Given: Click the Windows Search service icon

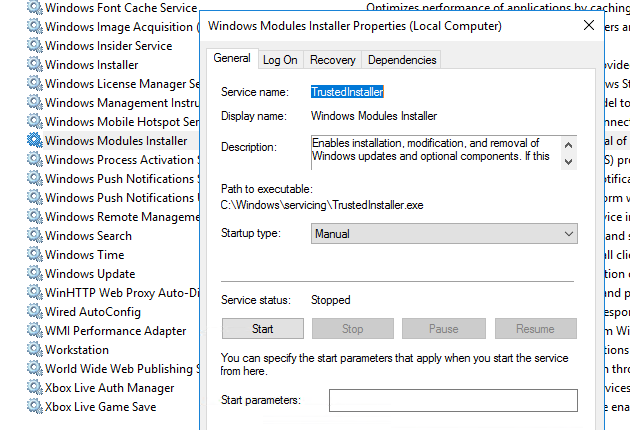Looking at the screenshot, I should (x=35, y=235).
